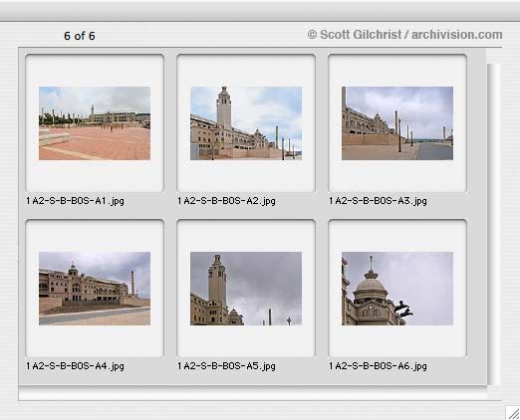The height and width of the screenshot is (420, 520).
Task: Click the vertical scrollbar track at right
Action: [x=494, y=224]
